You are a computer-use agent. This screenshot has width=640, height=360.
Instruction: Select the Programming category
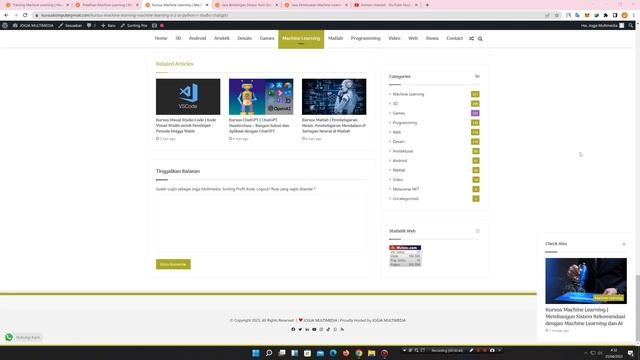coord(404,123)
